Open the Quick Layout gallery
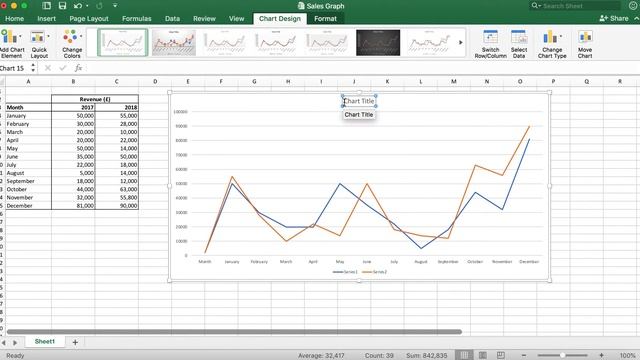Viewport: 640px width, 360px height. coord(39,44)
